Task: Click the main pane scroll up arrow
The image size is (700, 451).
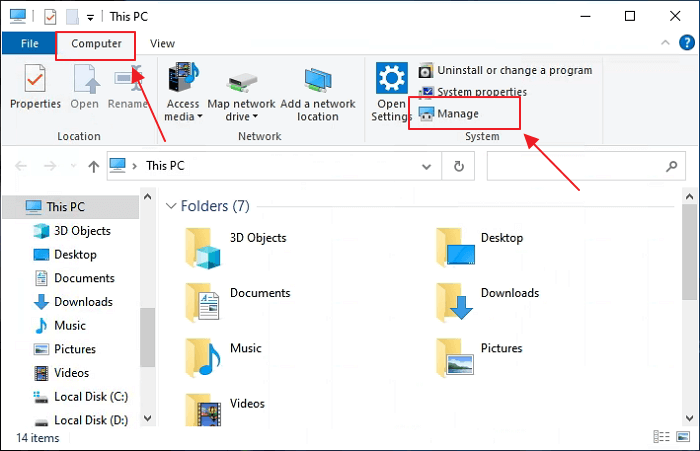Action: pyautogui.click(x=689, y=196)
